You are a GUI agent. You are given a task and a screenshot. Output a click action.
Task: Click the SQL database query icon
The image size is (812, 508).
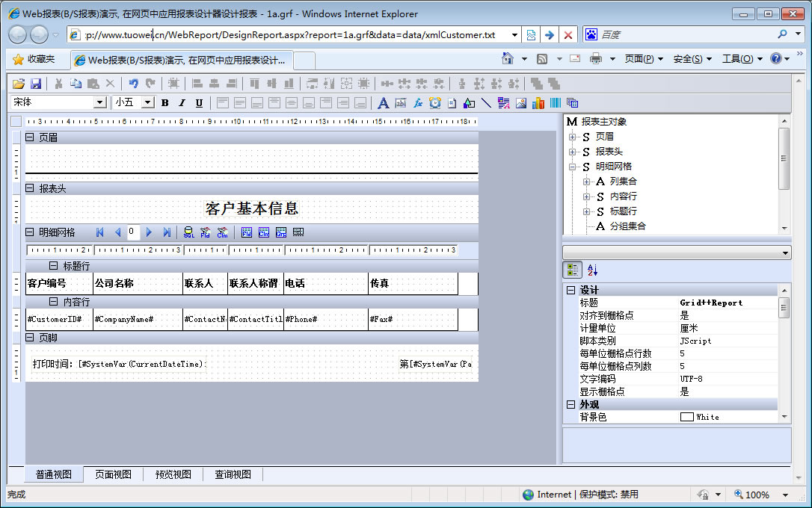click(188, 232)
